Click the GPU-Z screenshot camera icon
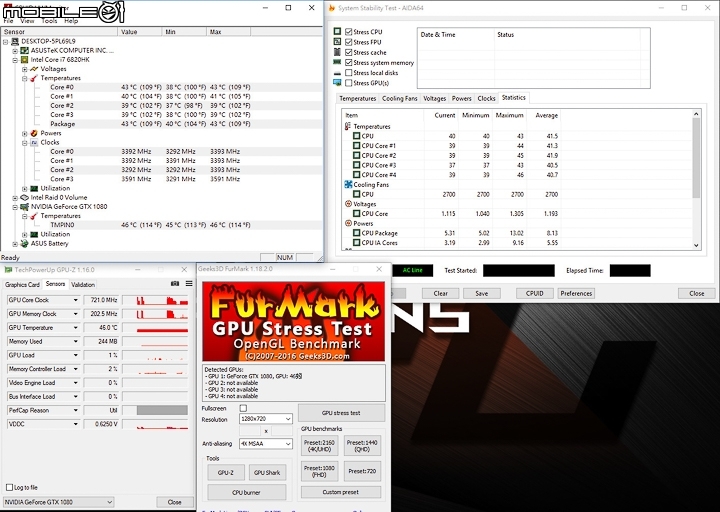This screenshot has height=512, width=720. tap(175, 284)
